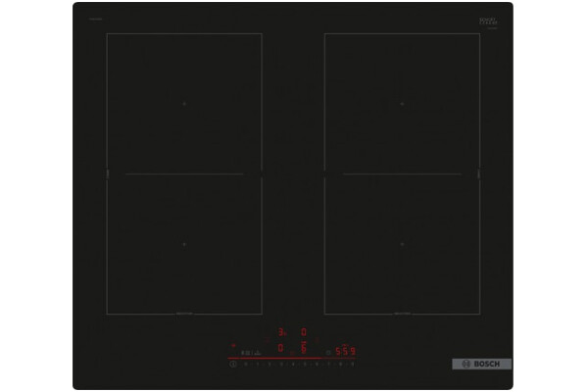
Task: Set power level 9 on the scale
Action: tap(353, 364)
